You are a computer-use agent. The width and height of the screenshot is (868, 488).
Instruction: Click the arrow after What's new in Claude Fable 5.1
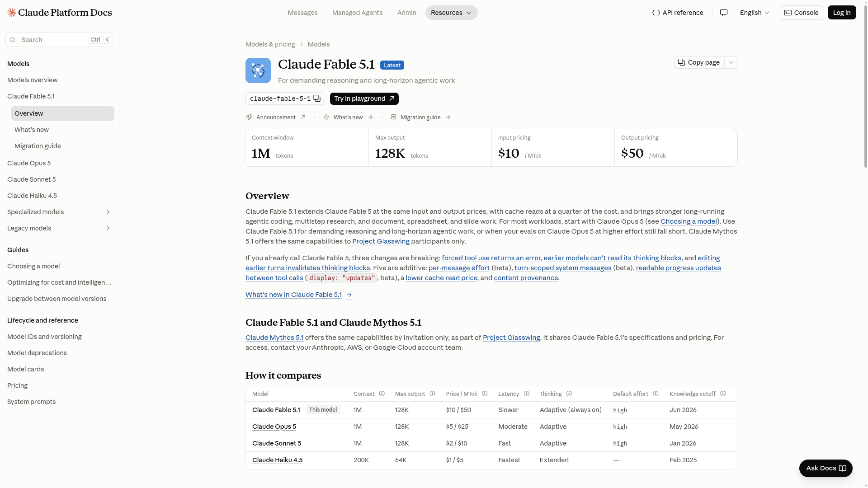tap(349, 295)
